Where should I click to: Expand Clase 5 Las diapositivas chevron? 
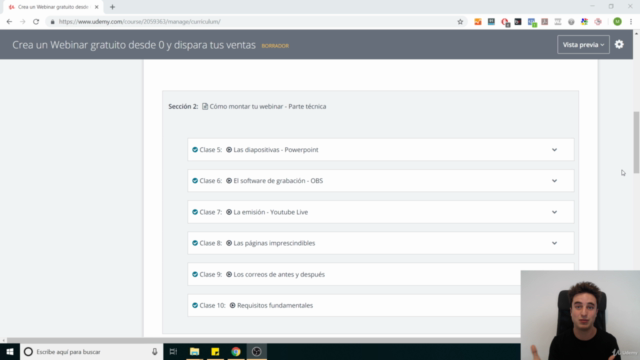[x=554, y=150]
